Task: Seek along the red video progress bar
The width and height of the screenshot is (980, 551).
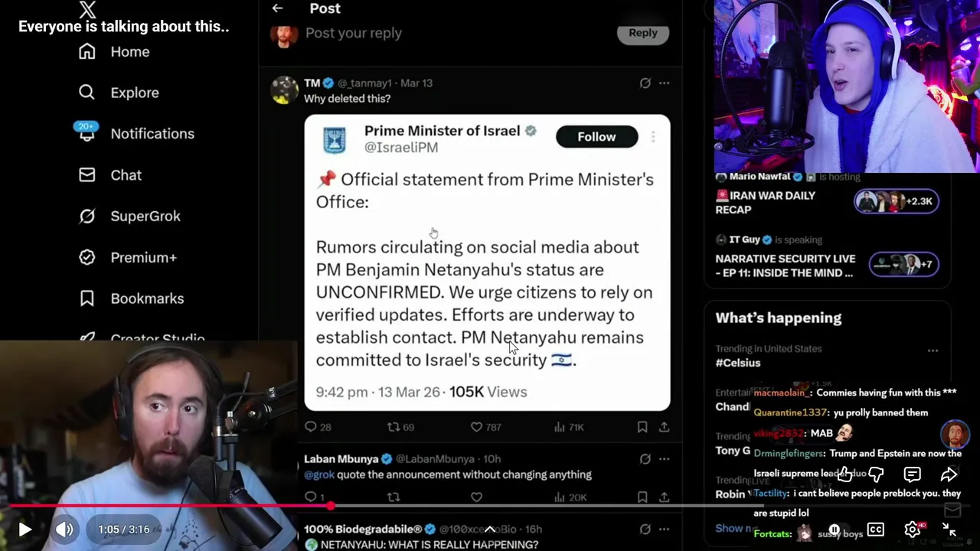Action: pyautogui.click(x=383, y=506)
